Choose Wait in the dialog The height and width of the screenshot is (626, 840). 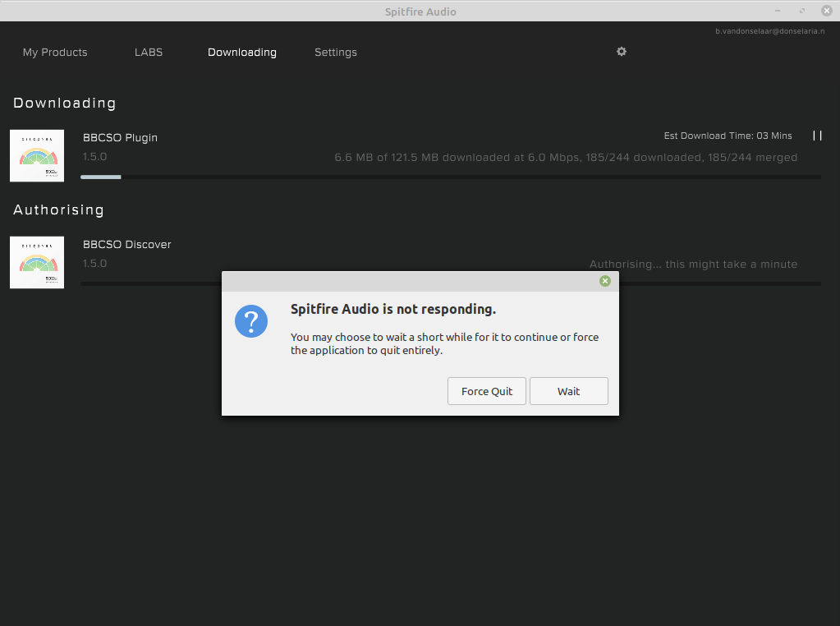(569, 391)
